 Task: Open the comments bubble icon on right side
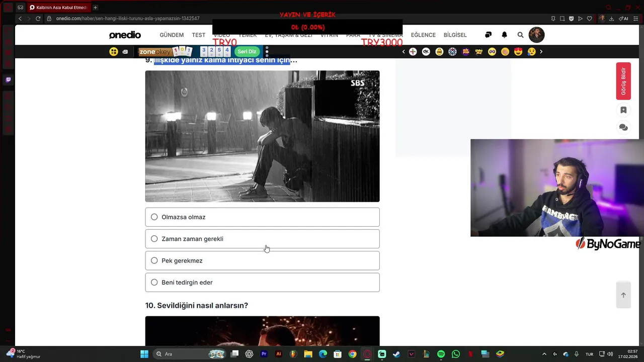pos(623,128)
